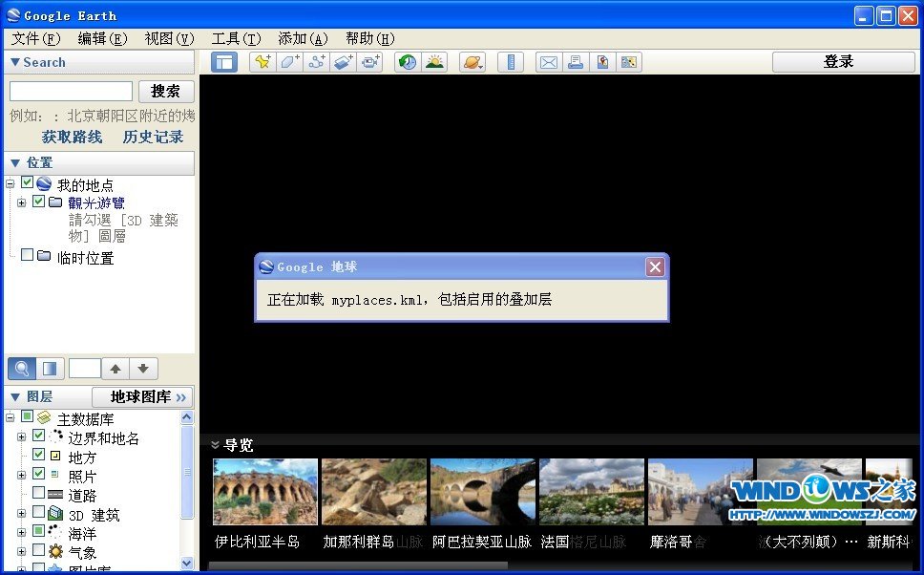The image size is (924, 575).
Task: Enable the 道路 layer checkbox
Action: (x=39, y=494)
